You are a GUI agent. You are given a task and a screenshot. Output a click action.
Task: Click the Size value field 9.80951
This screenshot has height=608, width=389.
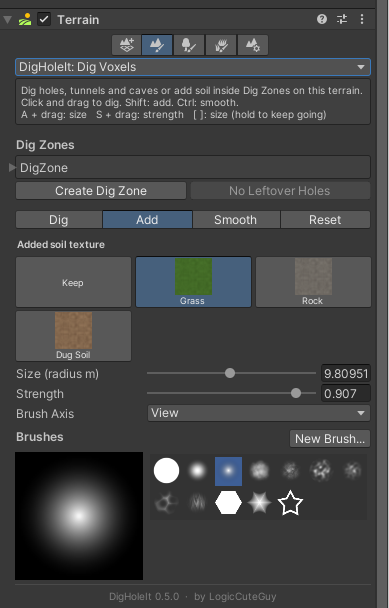point(346,373)
